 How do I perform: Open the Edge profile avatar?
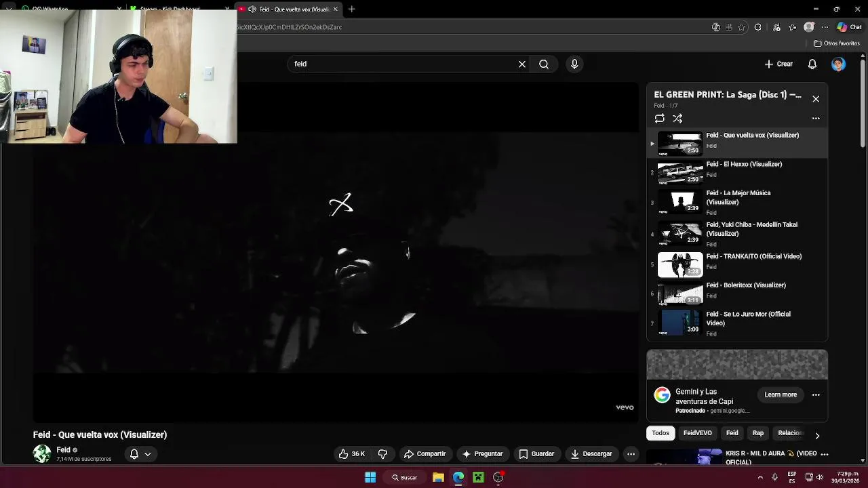point(808,27)
